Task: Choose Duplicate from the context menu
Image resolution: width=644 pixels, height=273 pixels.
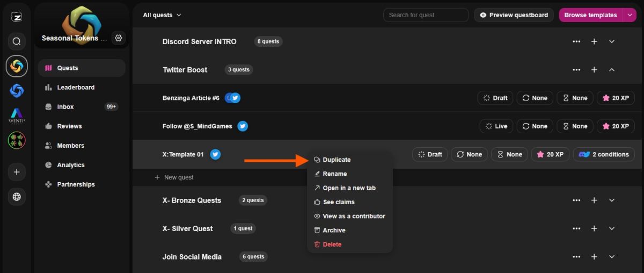Action: pyautogui.click(x=336, y=160)
